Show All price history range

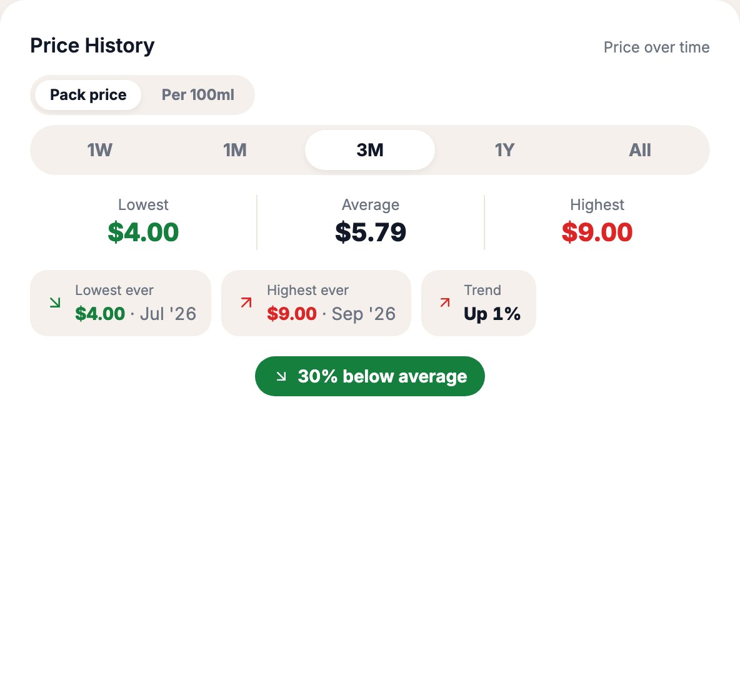tap(639, 150)
